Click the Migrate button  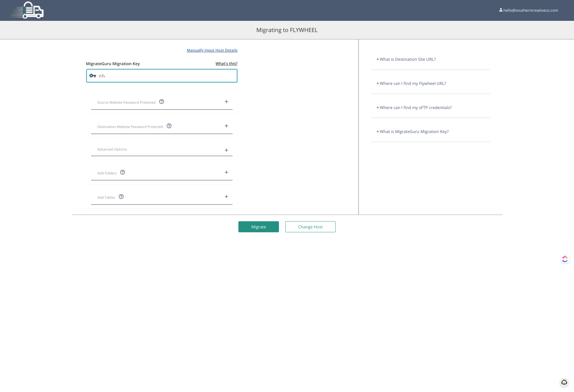(259, 227)
